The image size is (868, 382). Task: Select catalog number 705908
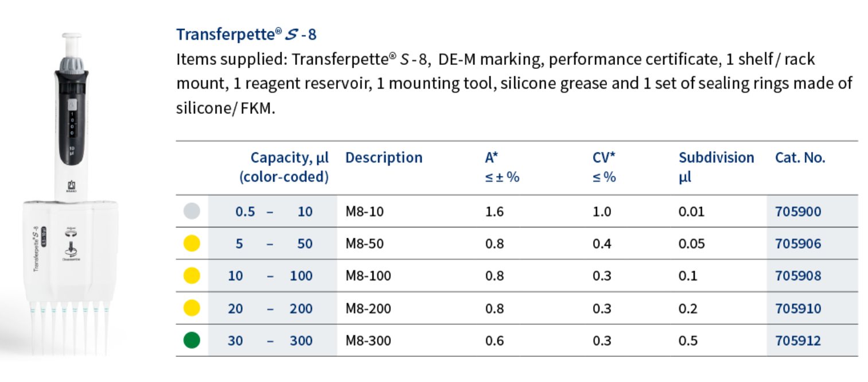coord(798,276)
